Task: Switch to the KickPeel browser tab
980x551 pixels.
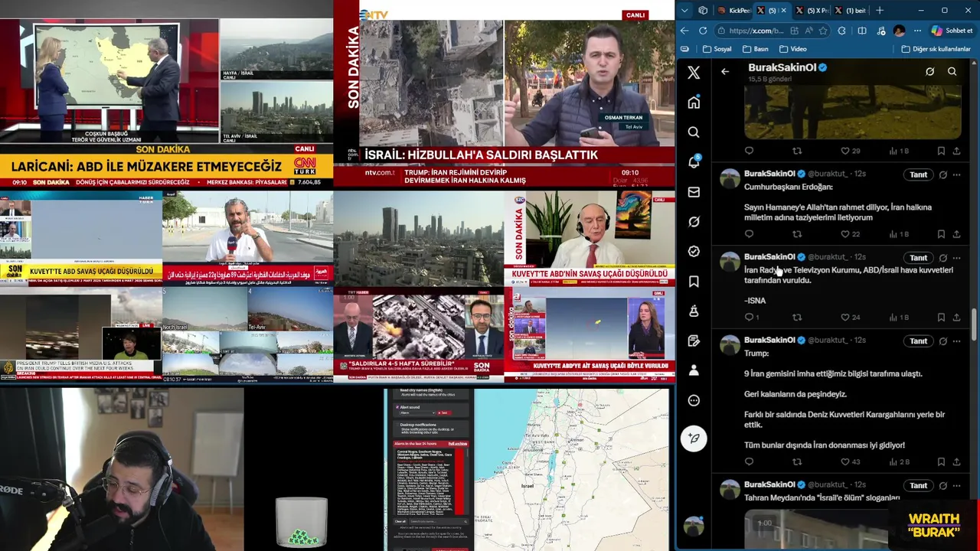Action: [x=733, y=10]
